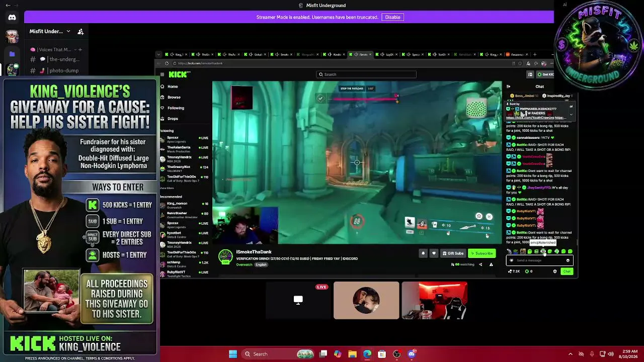The width and height of the screenshot is (644, 362).
Task: Open the Kick hamburger sidebar menu
Action: point(162,74)
